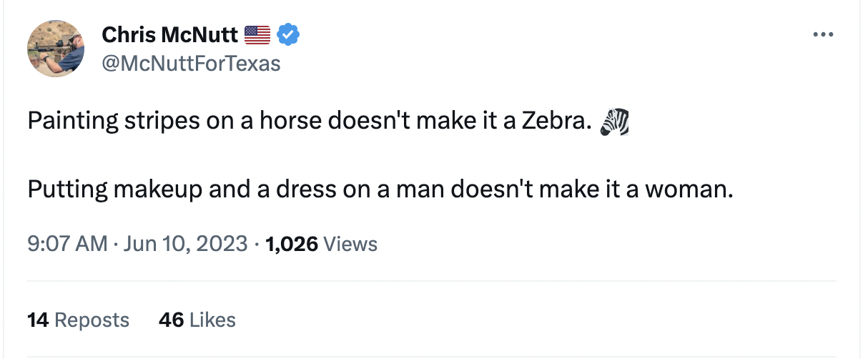868x359 pixels.
Task: Click the American flag emoji beside the name
Action: click(257, 34)
